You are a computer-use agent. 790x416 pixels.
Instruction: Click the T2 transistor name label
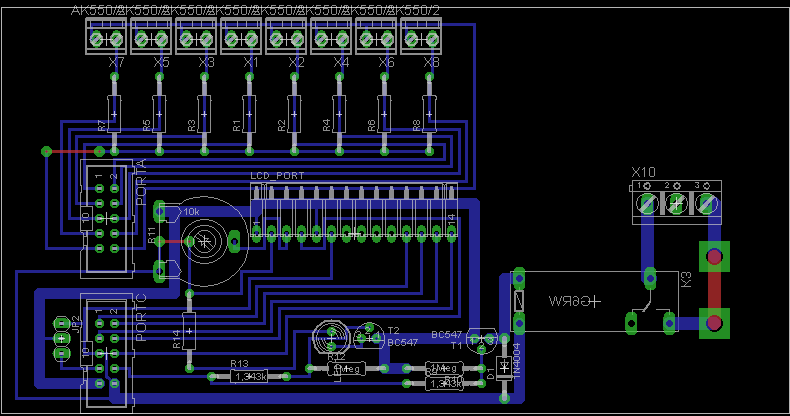(x=393, y=331)
